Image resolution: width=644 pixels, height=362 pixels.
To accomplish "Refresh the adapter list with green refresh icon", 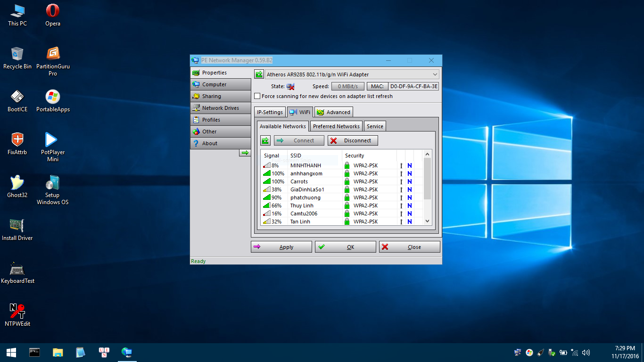I will point(258,74).
